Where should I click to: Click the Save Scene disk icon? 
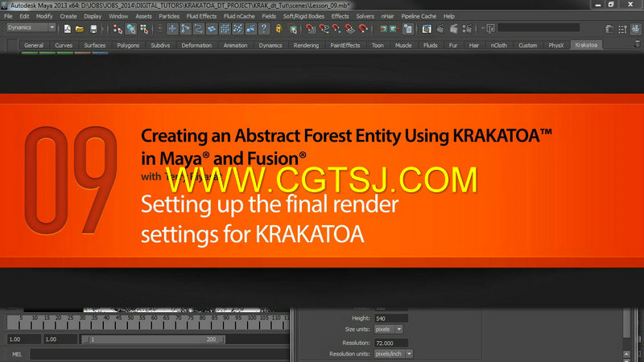(93, 29)
